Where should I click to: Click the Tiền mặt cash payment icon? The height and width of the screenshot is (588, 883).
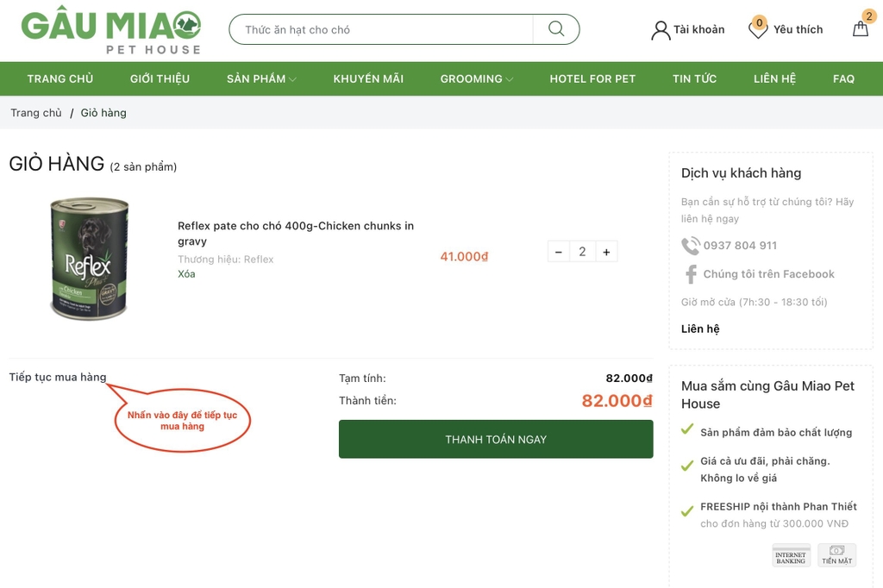click(x=836, y=555)
